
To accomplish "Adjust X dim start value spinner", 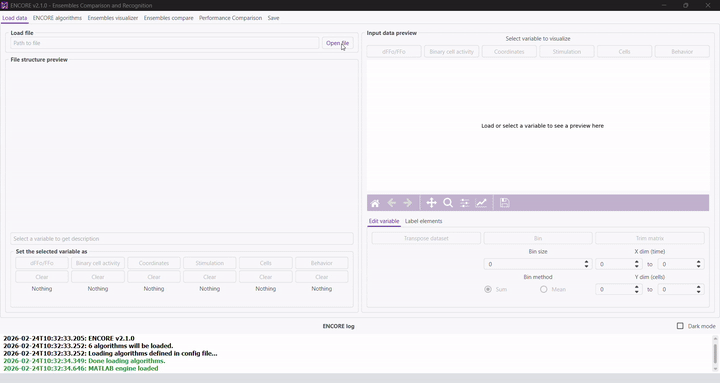I will pyautogui.click(x=636, y=264).
